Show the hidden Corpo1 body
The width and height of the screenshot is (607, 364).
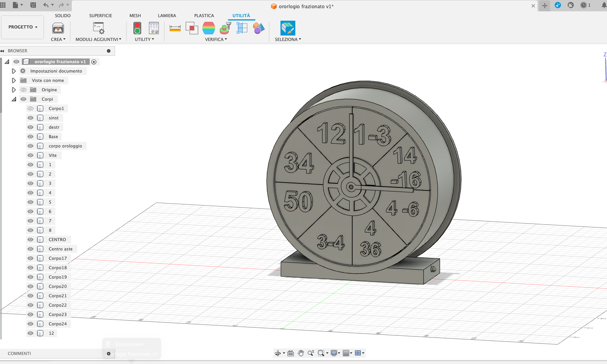pyautogui.click(x=30, y=108)
